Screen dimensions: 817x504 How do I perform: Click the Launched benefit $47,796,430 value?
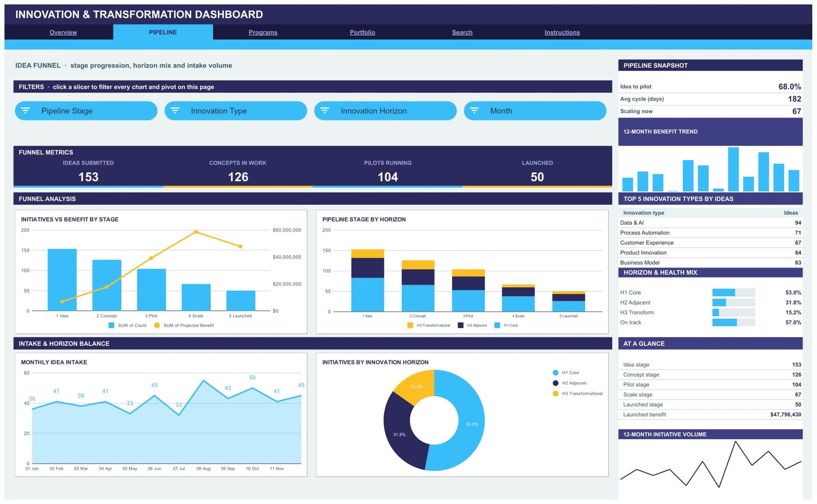click(785, 415)
